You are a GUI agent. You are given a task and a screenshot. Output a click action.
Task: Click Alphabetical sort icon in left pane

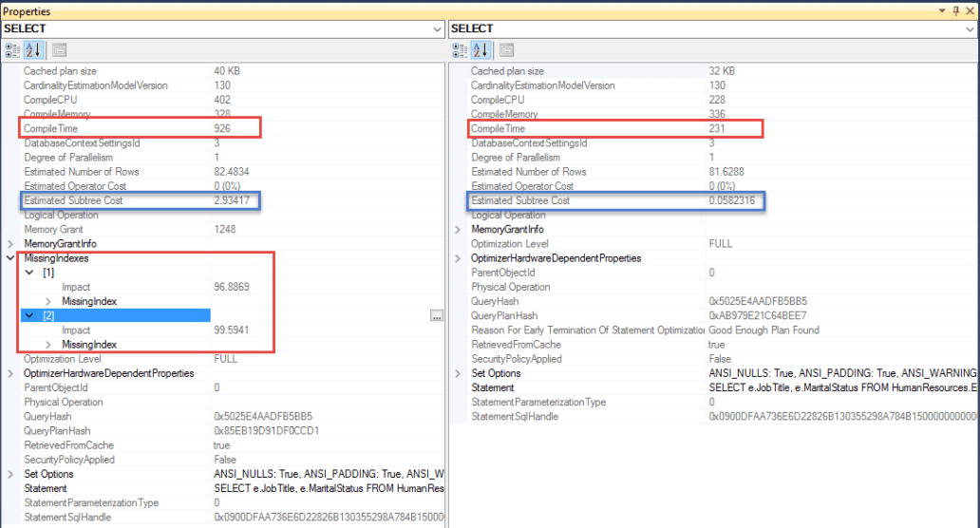point(33,50)
